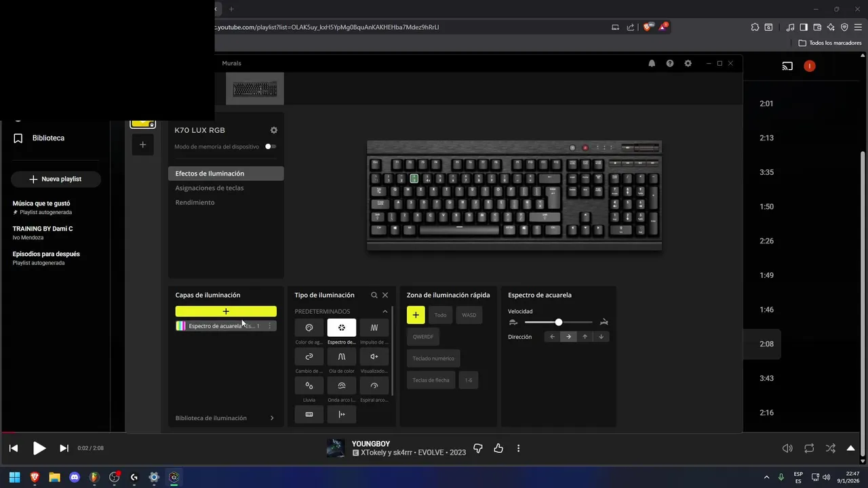
Task: Set direction to right arrow
Action: (568, 337)
